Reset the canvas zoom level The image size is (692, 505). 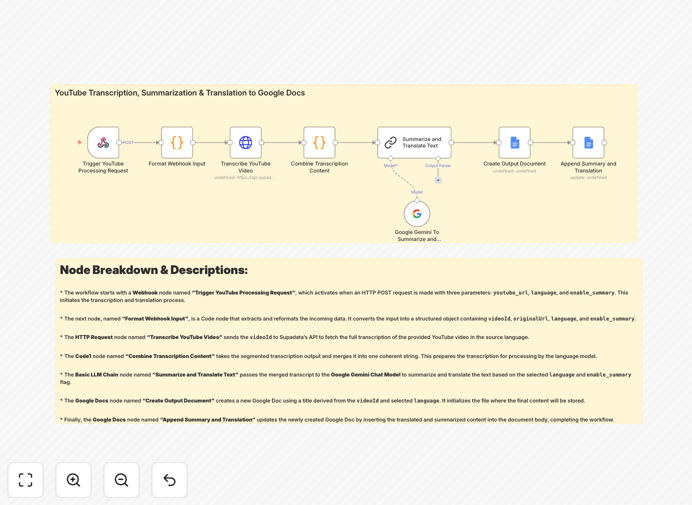click(x=169, y=480)
